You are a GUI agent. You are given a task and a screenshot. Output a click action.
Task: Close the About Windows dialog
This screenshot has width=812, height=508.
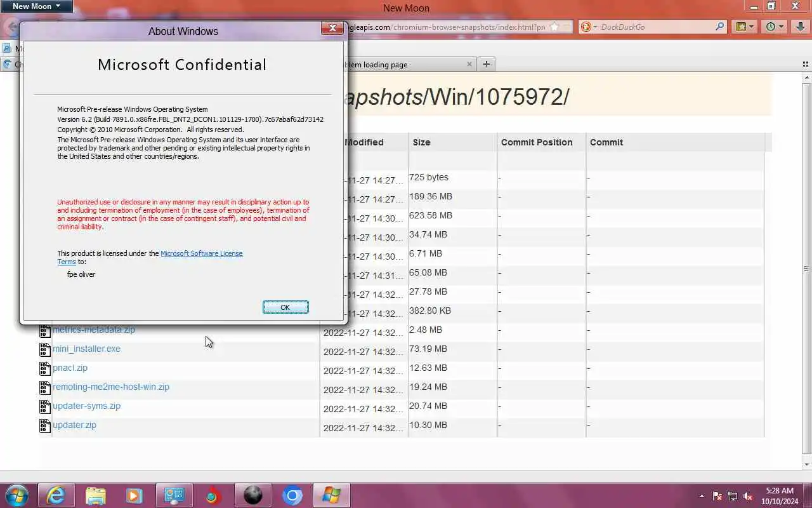click(x=332, y=28)
